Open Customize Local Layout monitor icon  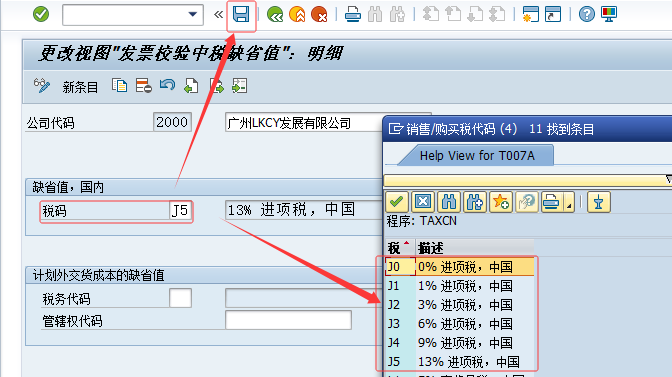[x=609, y=15]
